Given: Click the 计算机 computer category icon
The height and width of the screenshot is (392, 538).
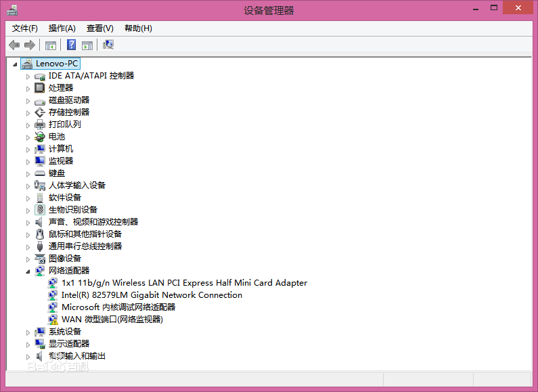Looking at the screenshot, I should [x=40, y=149].
